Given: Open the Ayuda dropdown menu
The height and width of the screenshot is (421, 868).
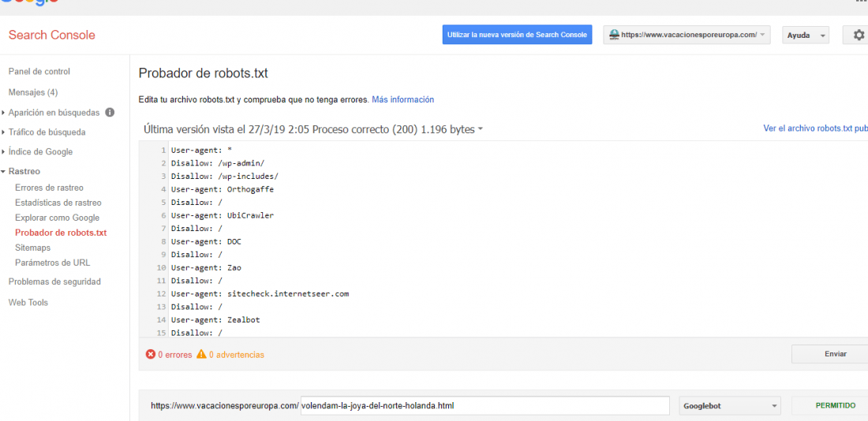Looking at the screenshot, I should tap(806, 35).
